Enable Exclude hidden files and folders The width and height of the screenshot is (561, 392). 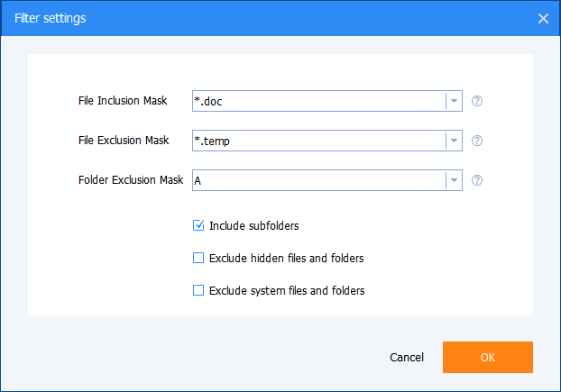(x=198, y=259)
